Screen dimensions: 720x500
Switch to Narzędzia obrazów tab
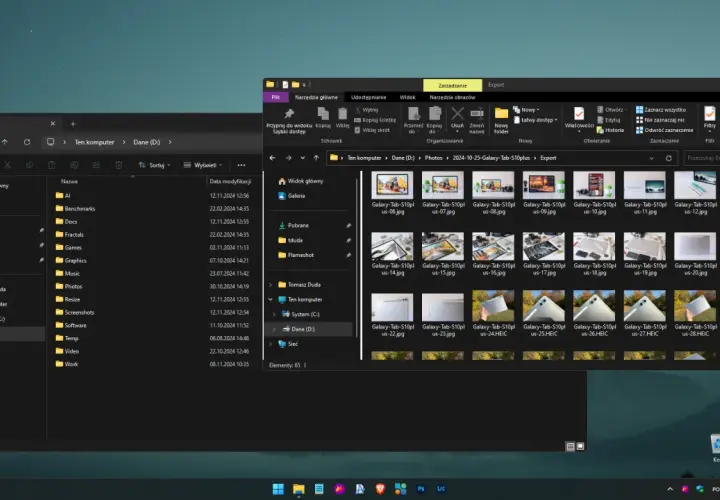point(452,97)
